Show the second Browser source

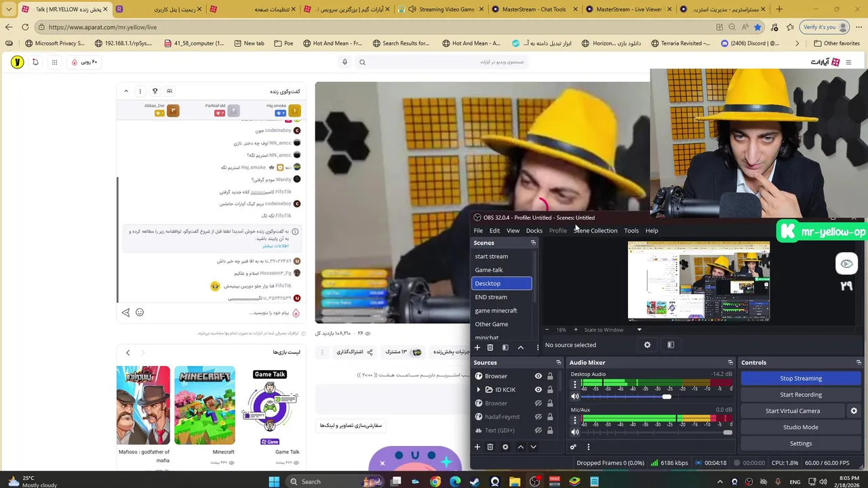(538, 403)
